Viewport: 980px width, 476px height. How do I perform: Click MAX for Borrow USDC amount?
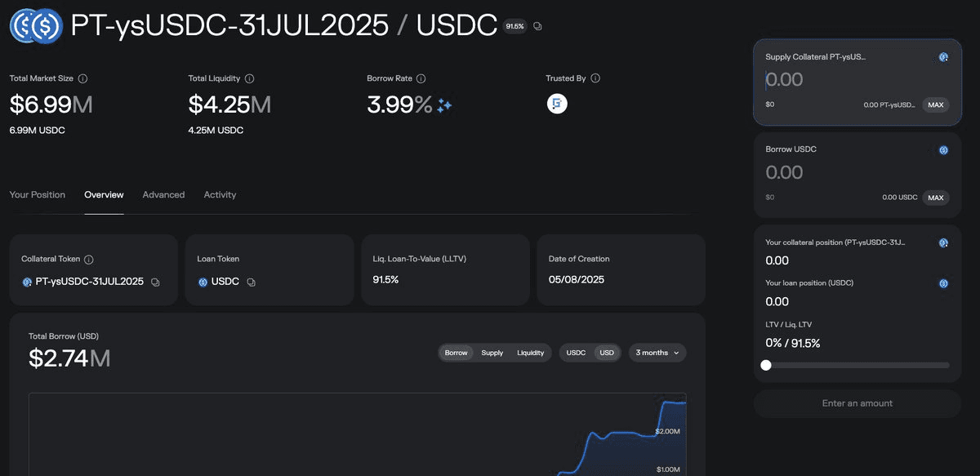click(x=936, y=198)
